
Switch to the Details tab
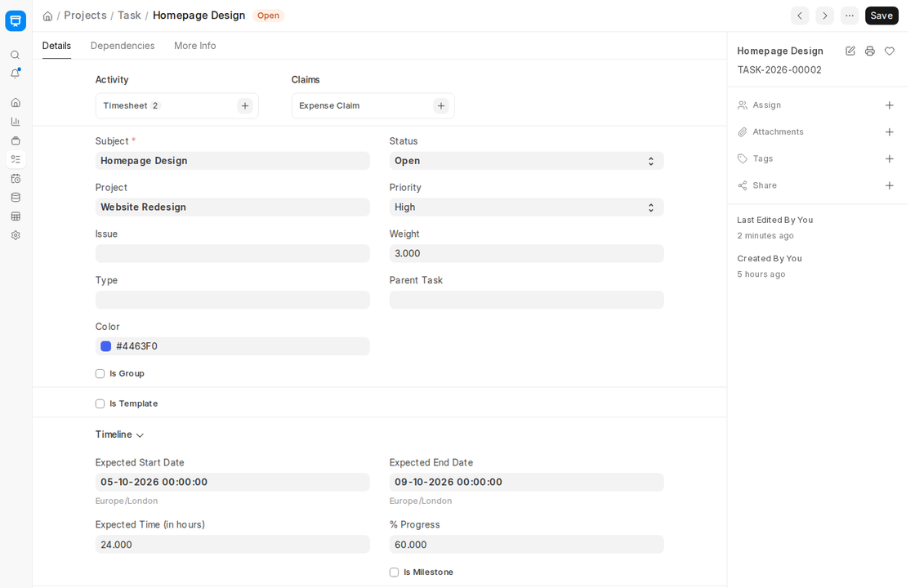tap(56, 46)
